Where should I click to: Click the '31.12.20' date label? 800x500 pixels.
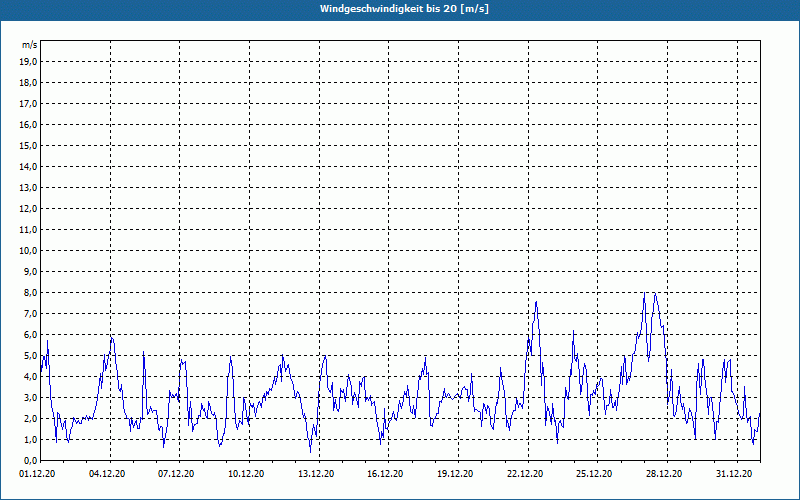[734, 473]
